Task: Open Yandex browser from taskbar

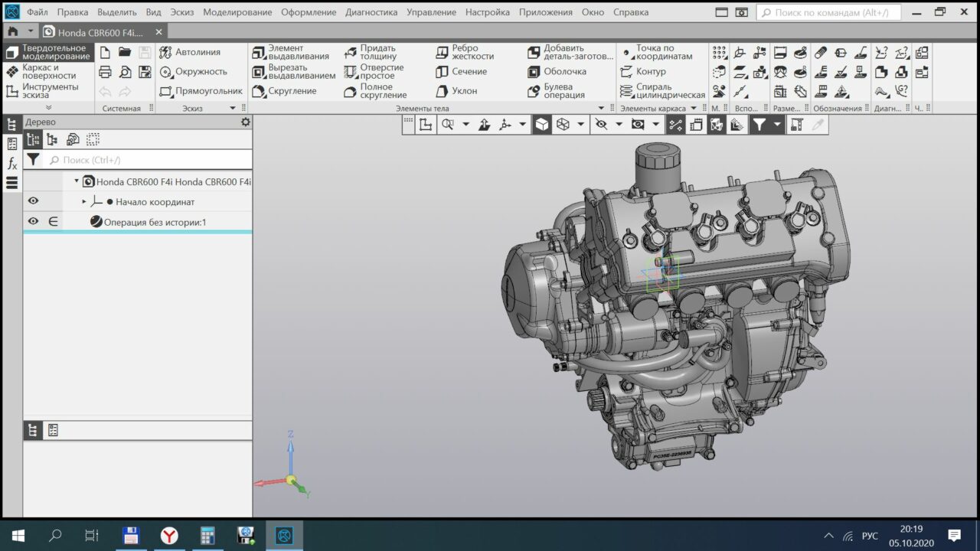Action: tap(169, 535)
